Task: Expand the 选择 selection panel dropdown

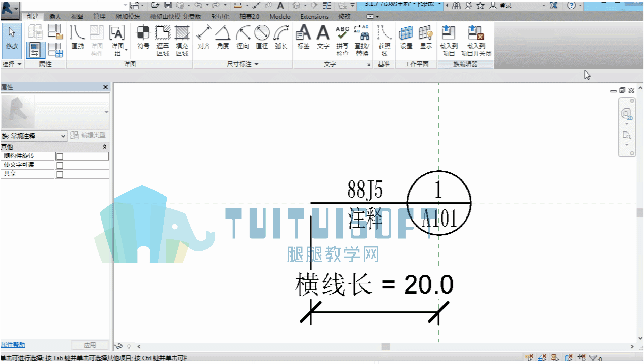Action: pyautogui.click(x=12, y=64)
